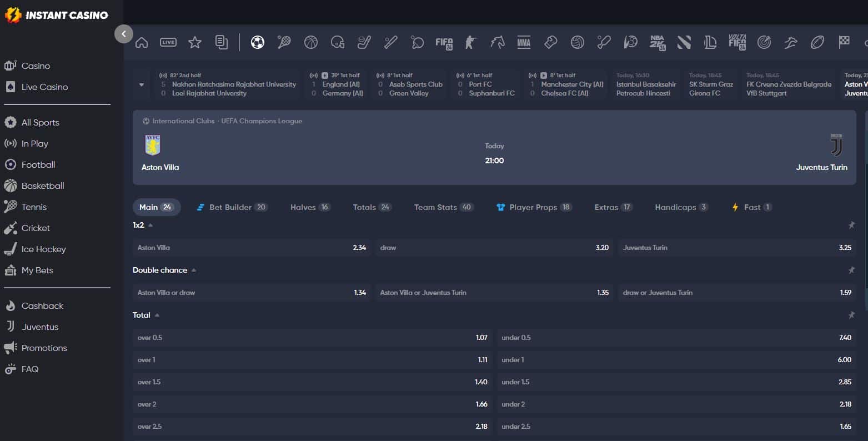The width and height of the screenshot is (868, 441).
Task: Select the greyhound racing icon
Action: [x=791, y=42]
